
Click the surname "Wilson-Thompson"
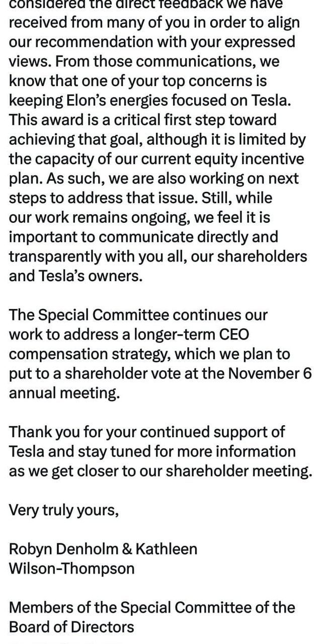[x=72, y=569]
